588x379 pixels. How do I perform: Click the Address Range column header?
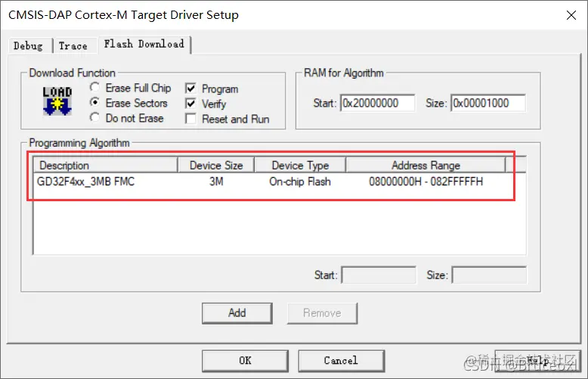(426, 165)
